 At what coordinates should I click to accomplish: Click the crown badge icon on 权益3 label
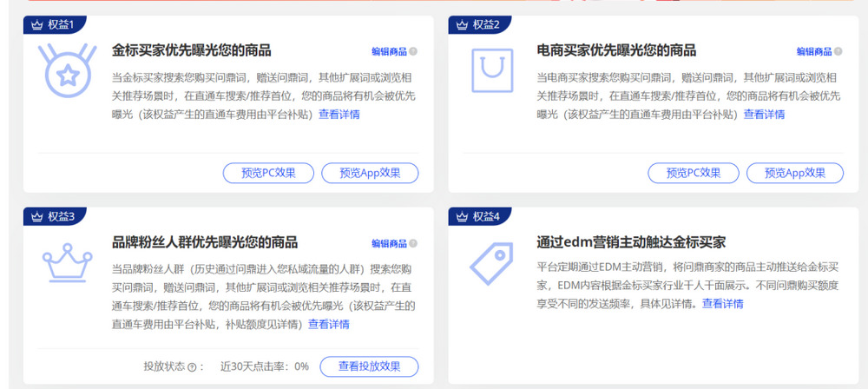coord(37,217)
